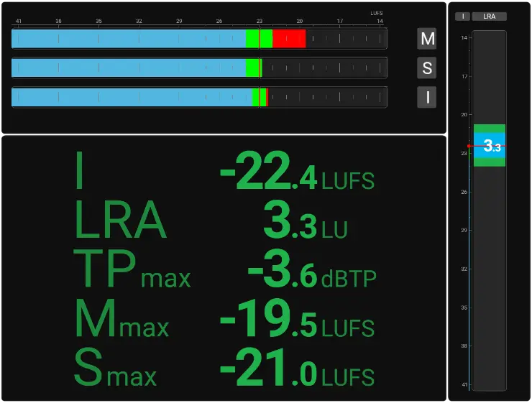The height and width of the screenshot is (403, 532).
Task: Toggle the I integrated meter button
Action: (427, 97)
